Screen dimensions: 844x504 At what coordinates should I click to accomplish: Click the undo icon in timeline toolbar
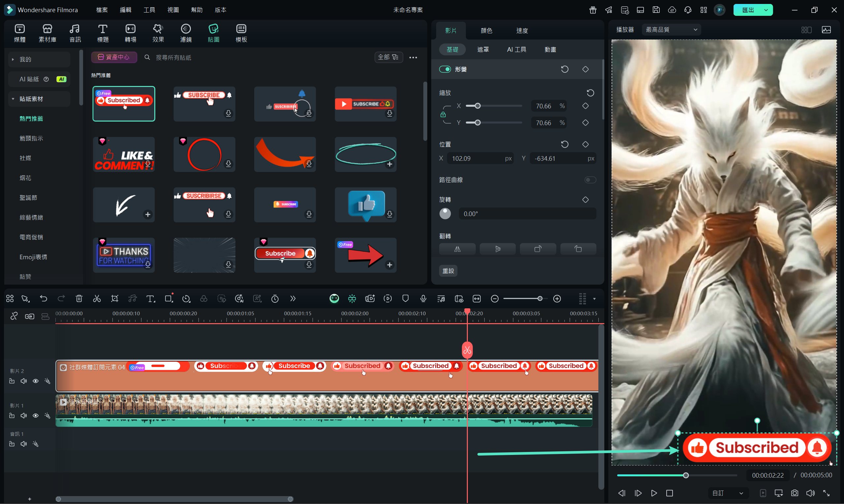coord(44,298)
